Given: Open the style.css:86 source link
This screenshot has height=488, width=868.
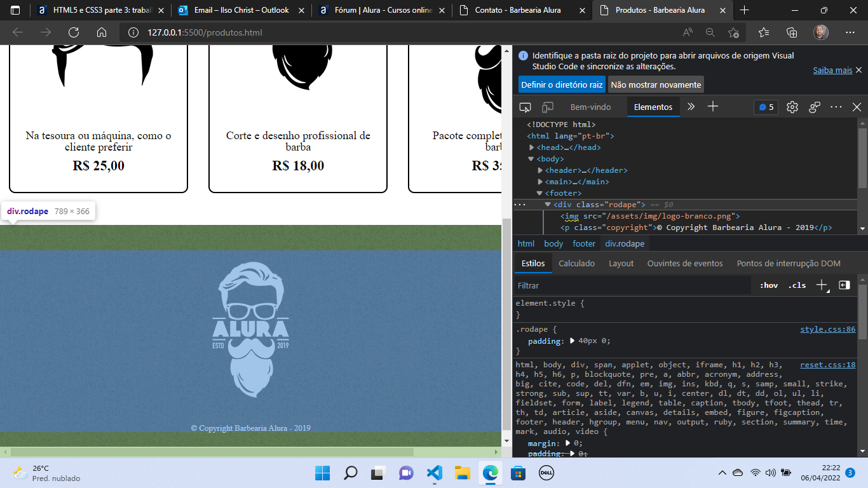Looking at the screenshot, I should click(828, 329).
